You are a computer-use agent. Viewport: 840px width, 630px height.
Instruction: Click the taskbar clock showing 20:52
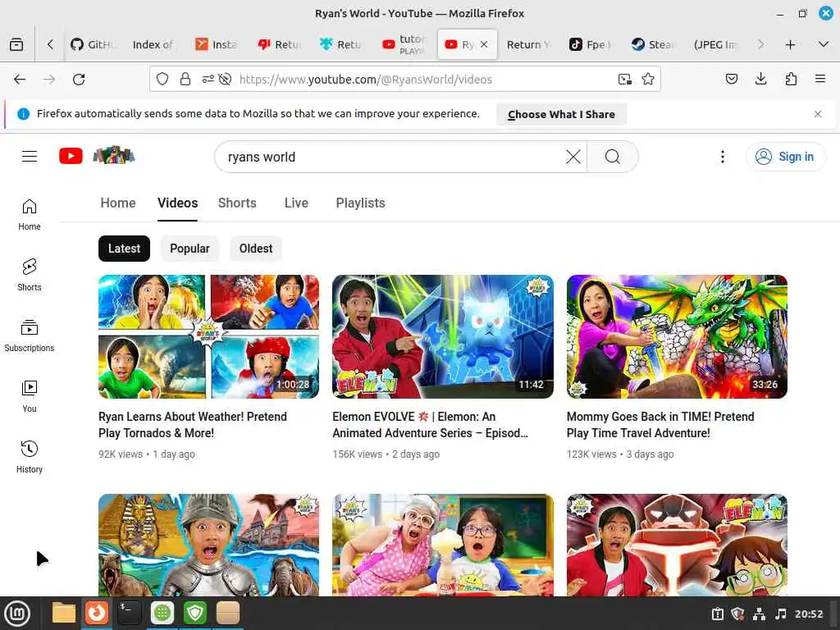pyautogui.click(x=809, y=614)
